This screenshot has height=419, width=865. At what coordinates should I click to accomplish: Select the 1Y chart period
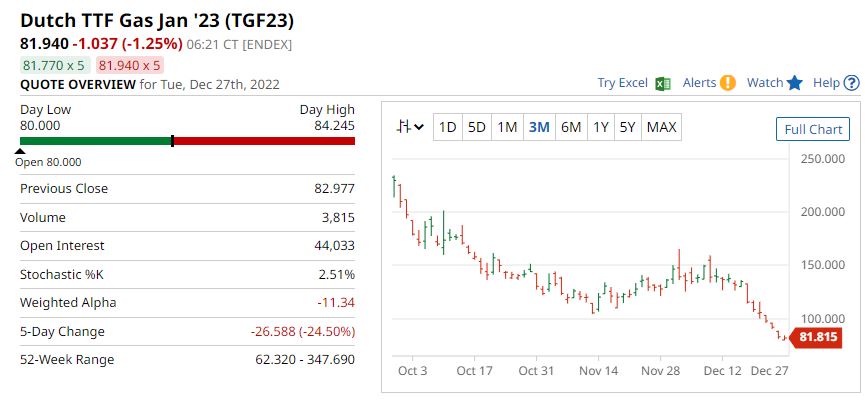(601, 127)
